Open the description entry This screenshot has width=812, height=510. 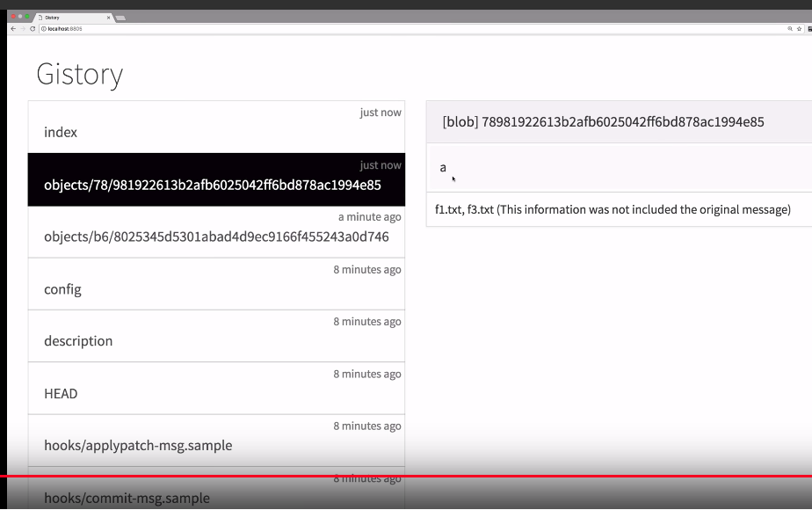click(x=216, y=336)
